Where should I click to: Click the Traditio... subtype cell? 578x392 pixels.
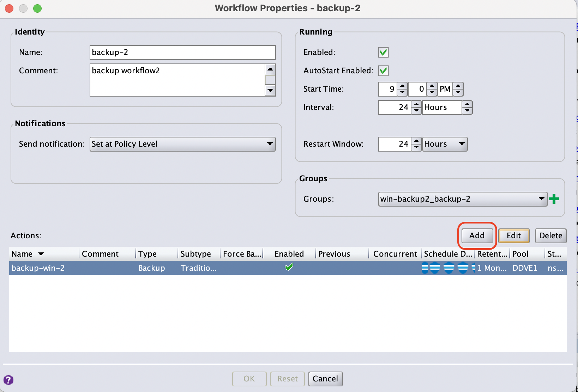point(199,268)
